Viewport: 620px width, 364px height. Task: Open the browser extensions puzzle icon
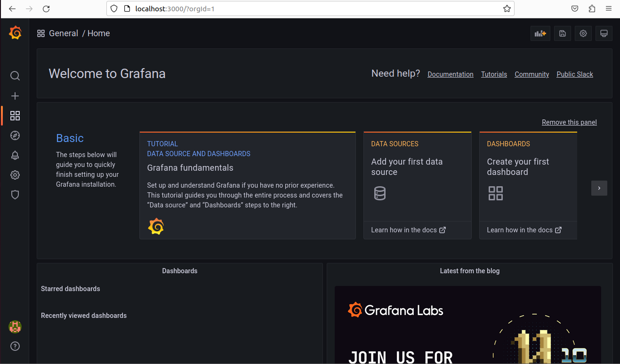click(592, 8)
